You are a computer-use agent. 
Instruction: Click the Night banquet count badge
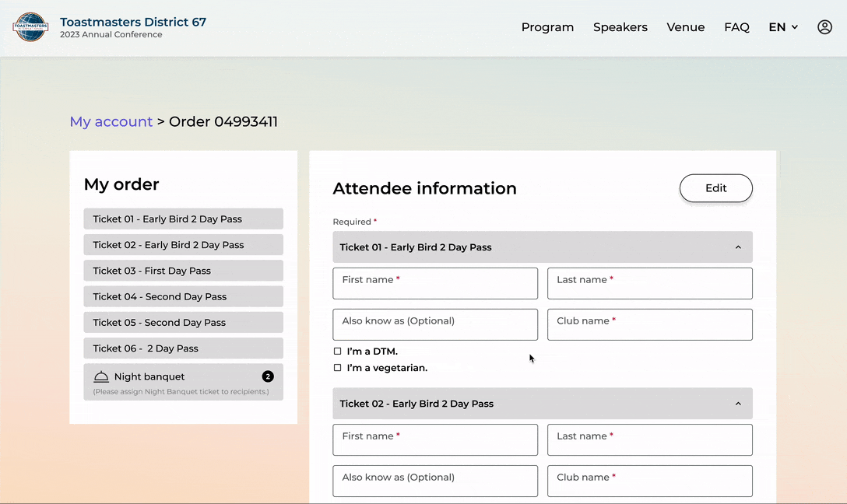[x=268, y=376]
